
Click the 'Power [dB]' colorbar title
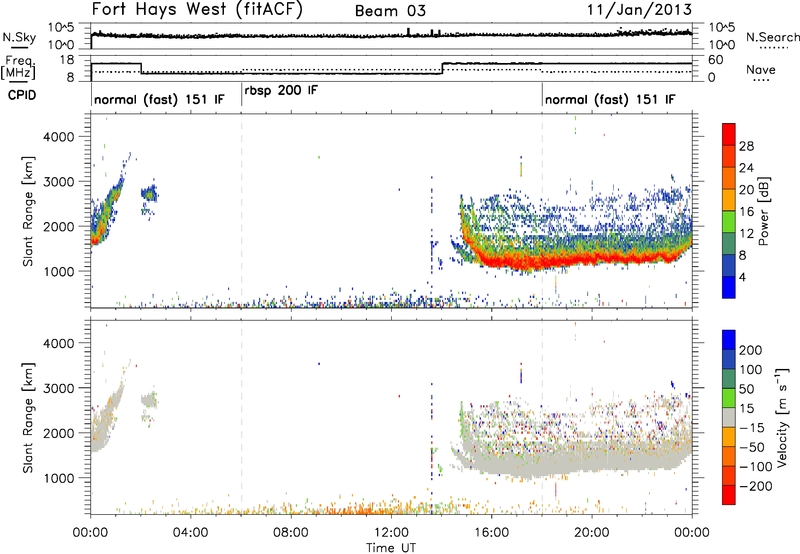tap(764, 211)
